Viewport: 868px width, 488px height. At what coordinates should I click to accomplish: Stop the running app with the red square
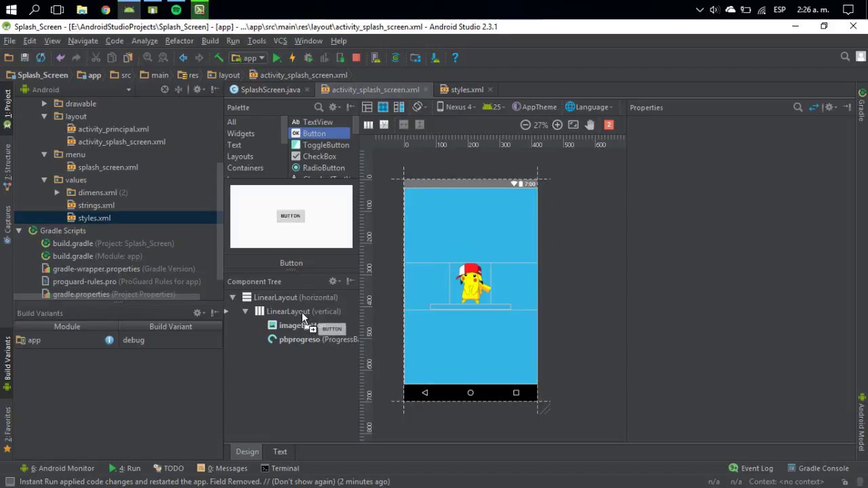click(356, 58)
